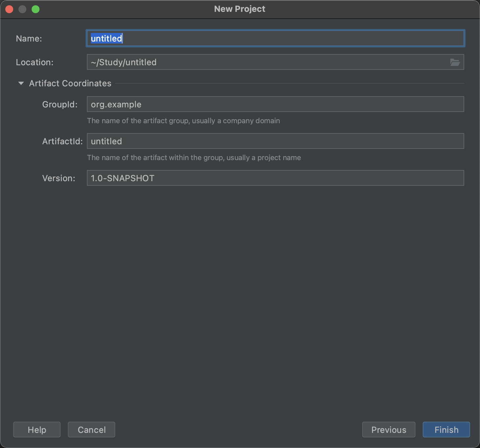Close the New Project window

tap(9, 9)
